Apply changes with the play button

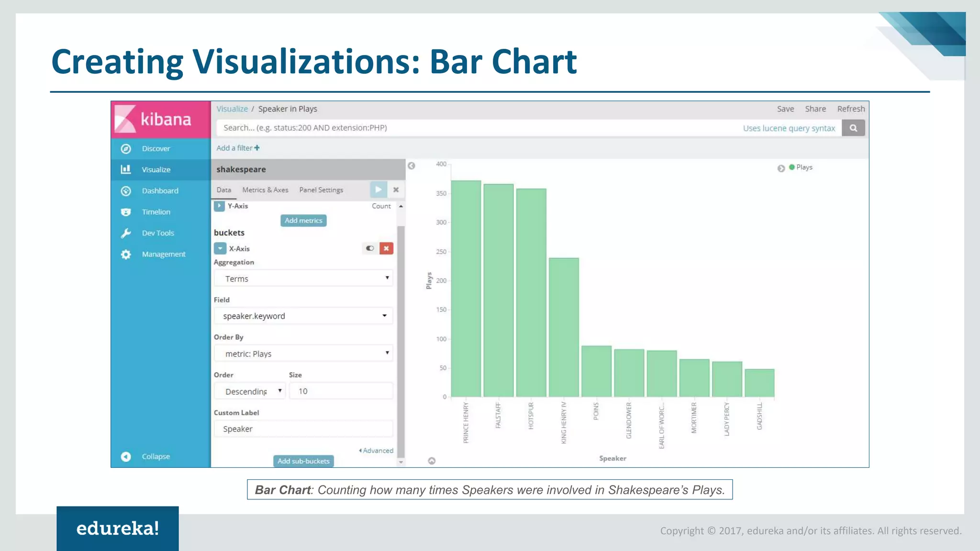pos(378,189)
